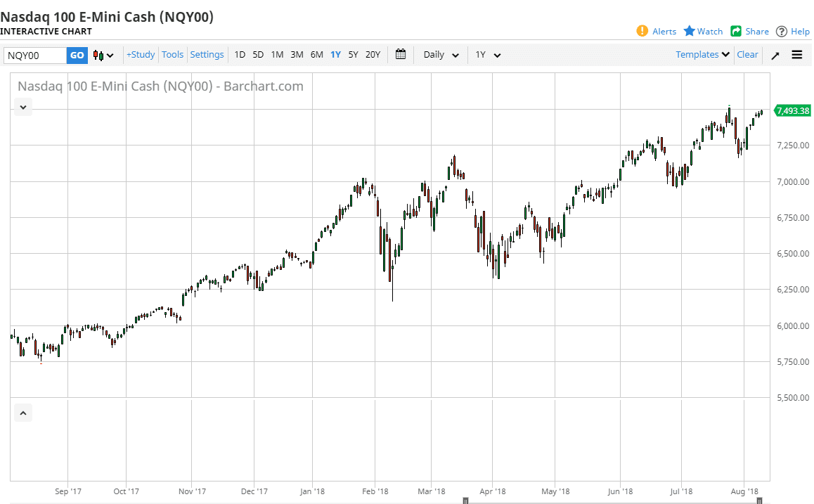814x504 pixels.
Task: Click the left handle of the range slider
Action: [465, 501]
